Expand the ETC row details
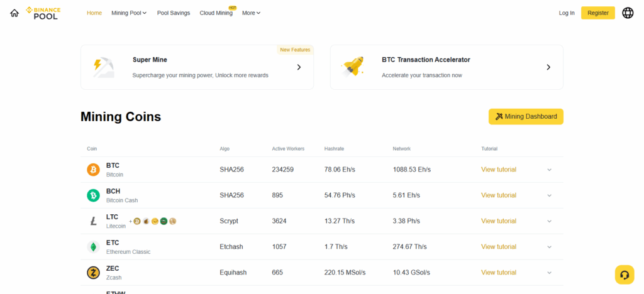Screen dimensions: 644x294 tap(549, 247)
